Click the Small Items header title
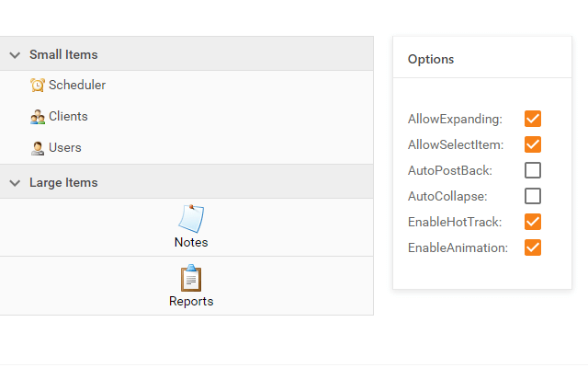Screen dimensions: 588x368 click(63, 55)
